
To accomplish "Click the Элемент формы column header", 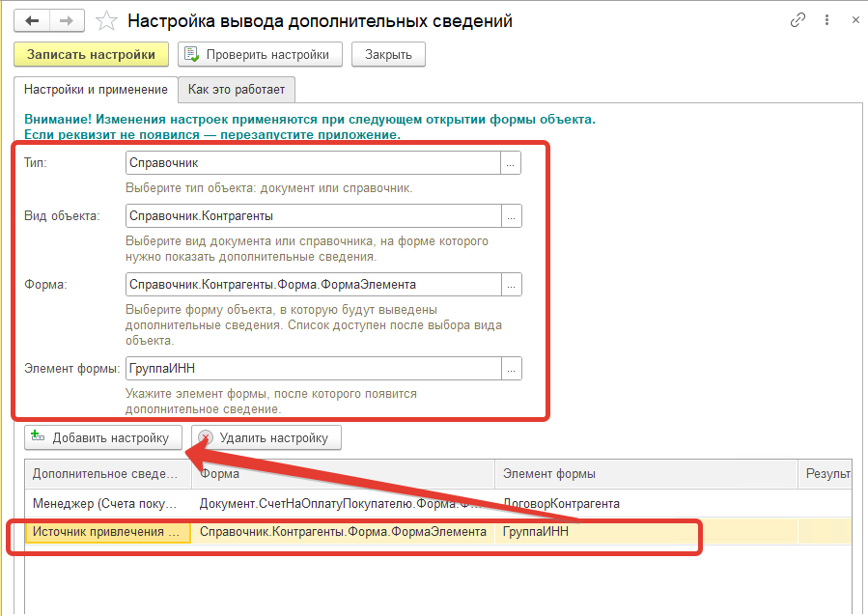I will [x=646, y=474].
